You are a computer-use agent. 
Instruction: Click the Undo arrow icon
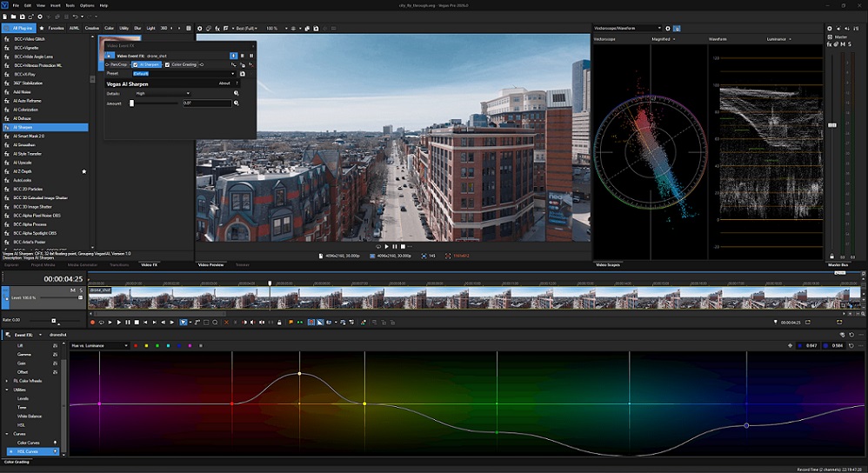(x=76, y=17)
